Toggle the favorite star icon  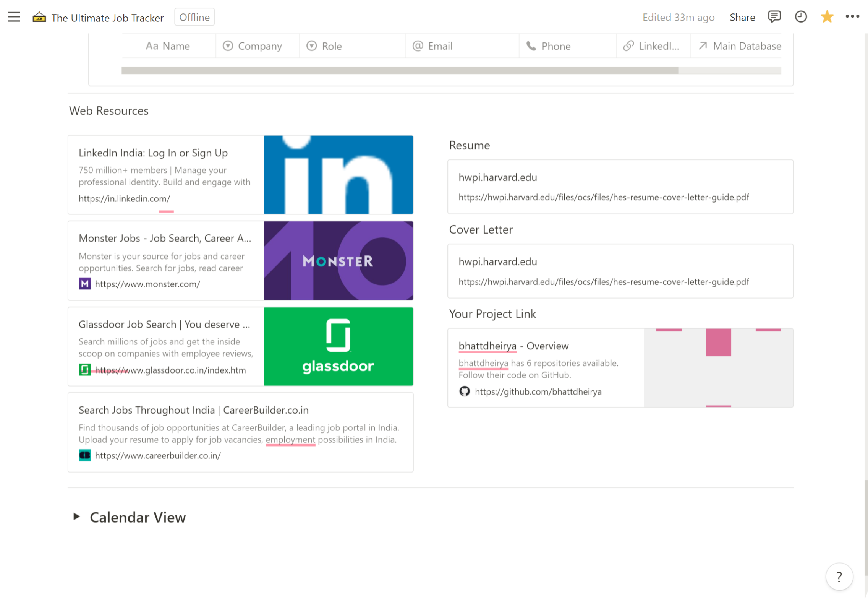point(827,17)
